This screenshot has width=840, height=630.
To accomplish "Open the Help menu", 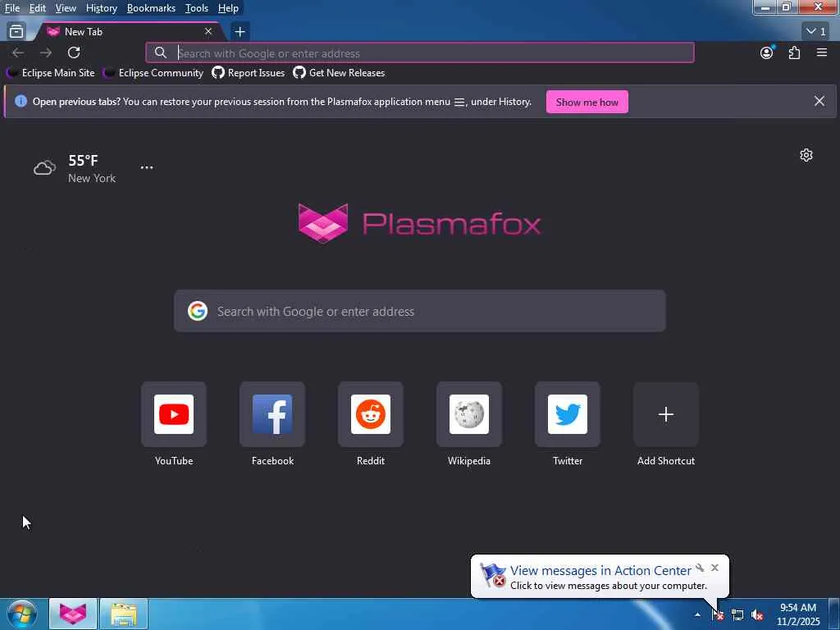I will click(x=228, y=8).
